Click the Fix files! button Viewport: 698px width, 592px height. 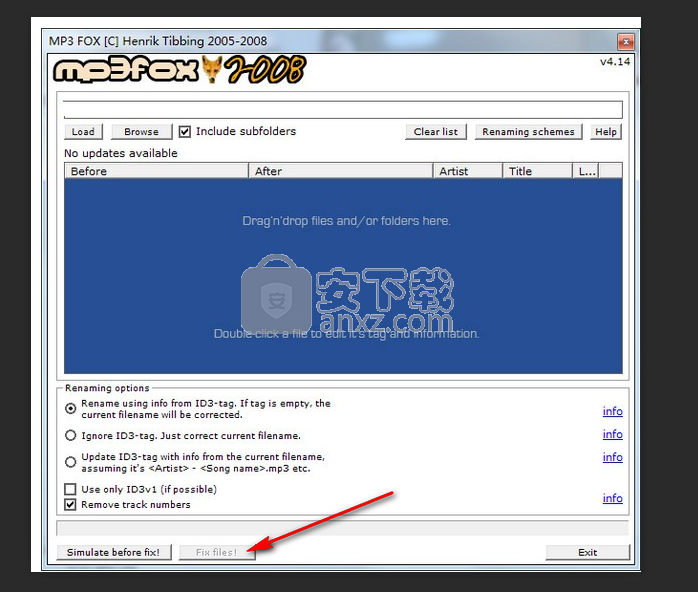(x=217, y=552)
